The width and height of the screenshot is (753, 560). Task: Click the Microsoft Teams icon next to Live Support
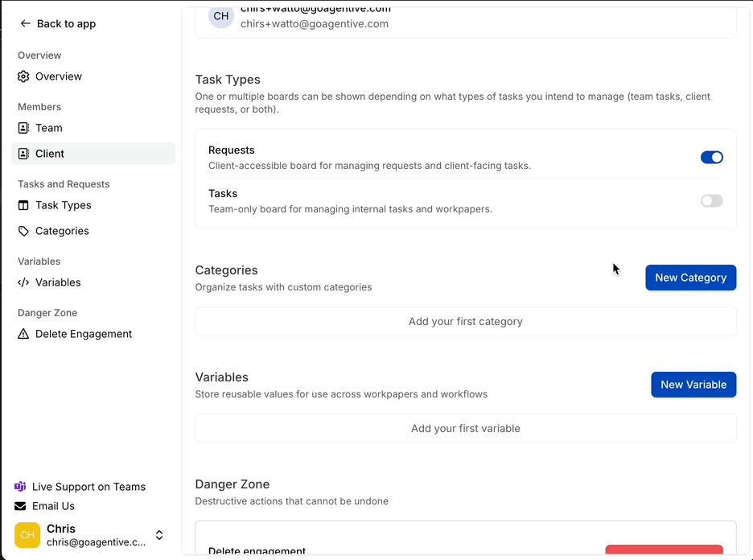19,487
